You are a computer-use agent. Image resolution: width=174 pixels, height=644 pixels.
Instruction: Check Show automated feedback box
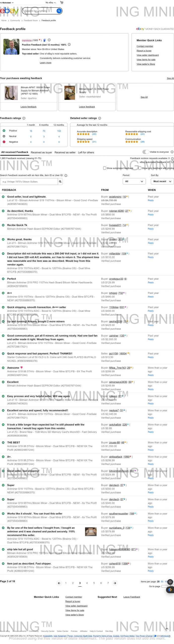[x=105, y=168]
